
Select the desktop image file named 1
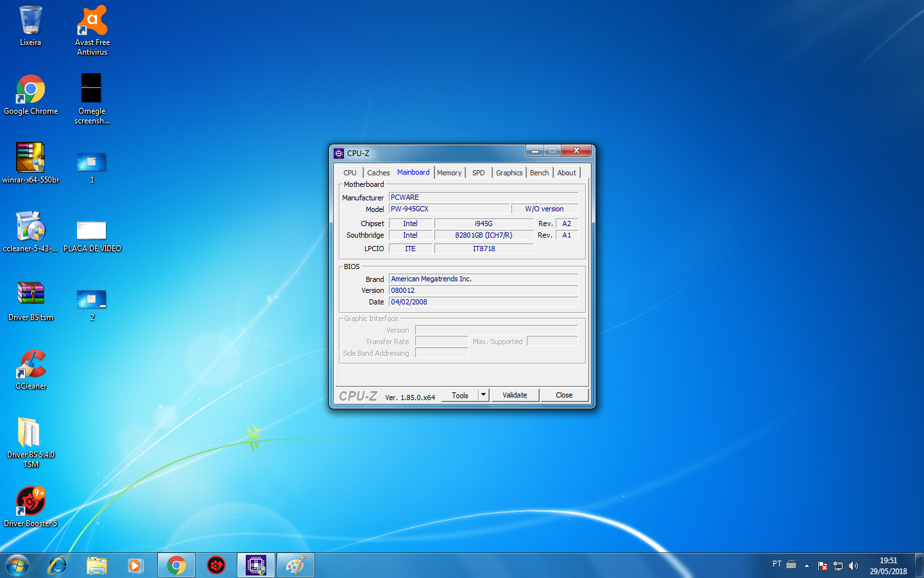click(92, 167)
